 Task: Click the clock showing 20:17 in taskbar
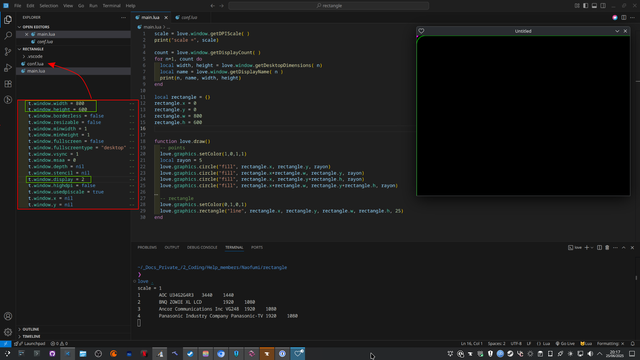(615, 354)
